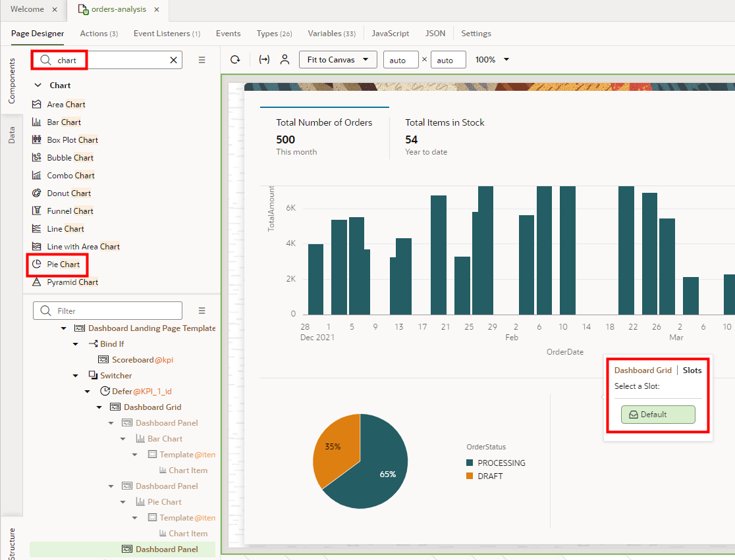Open the 100% zoom level dropdown
This screenshot has height=560, width=735.
[491, 59]
